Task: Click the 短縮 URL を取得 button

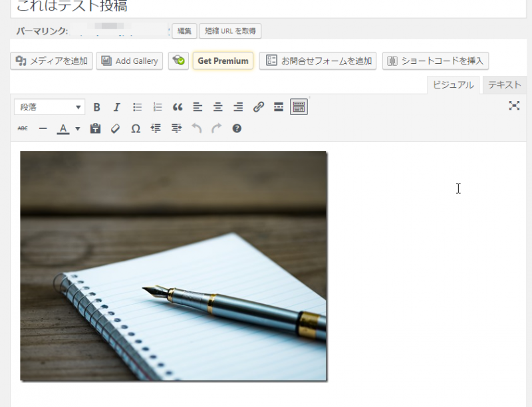Action: coord(230,31)
